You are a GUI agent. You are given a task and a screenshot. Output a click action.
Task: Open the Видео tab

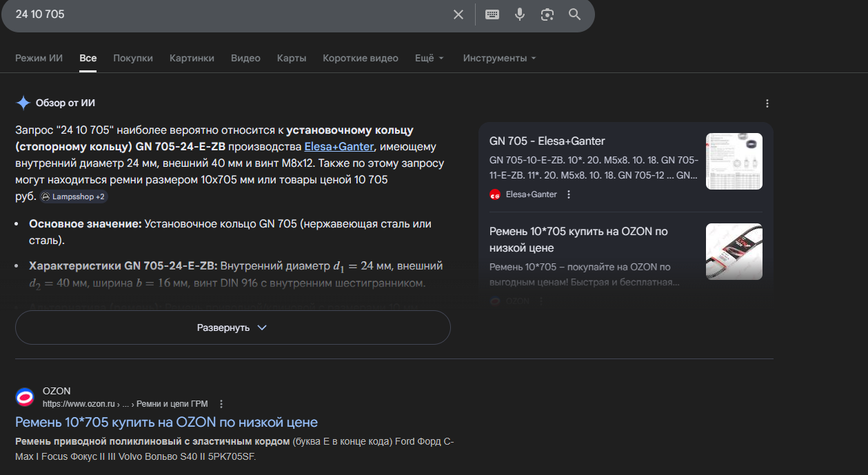245,58
